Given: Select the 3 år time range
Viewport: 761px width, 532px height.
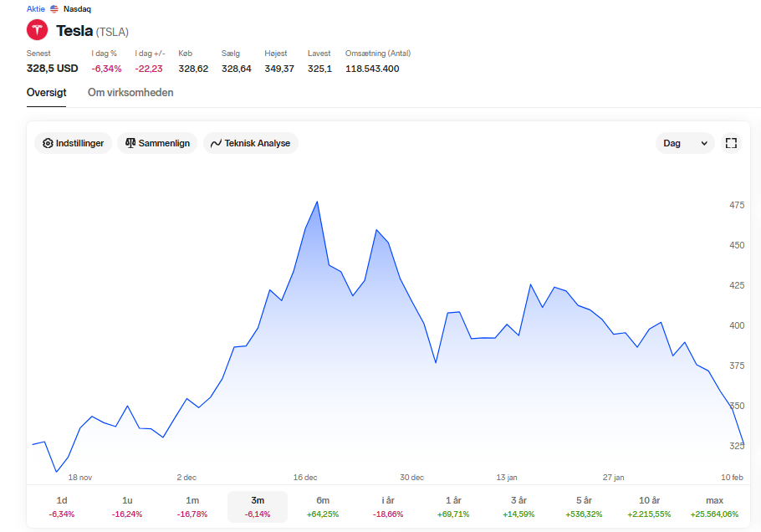Looking at the screenshot, I should 518,507.
